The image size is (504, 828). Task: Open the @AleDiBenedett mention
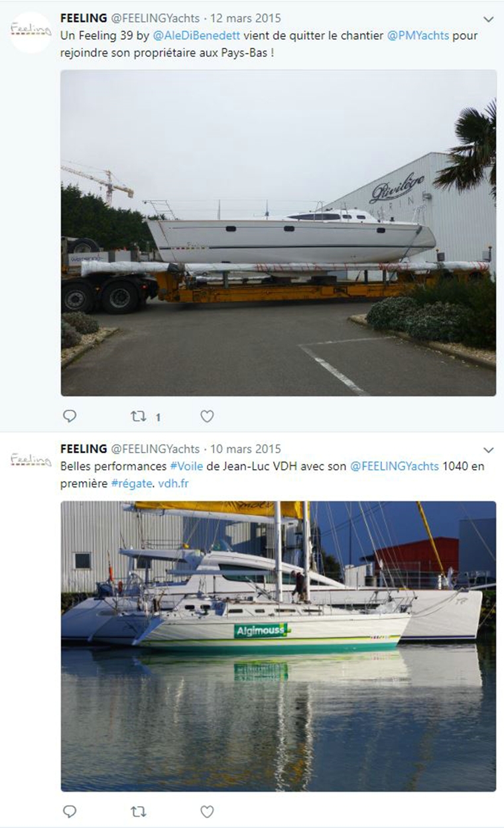click(x=197, y=35)
